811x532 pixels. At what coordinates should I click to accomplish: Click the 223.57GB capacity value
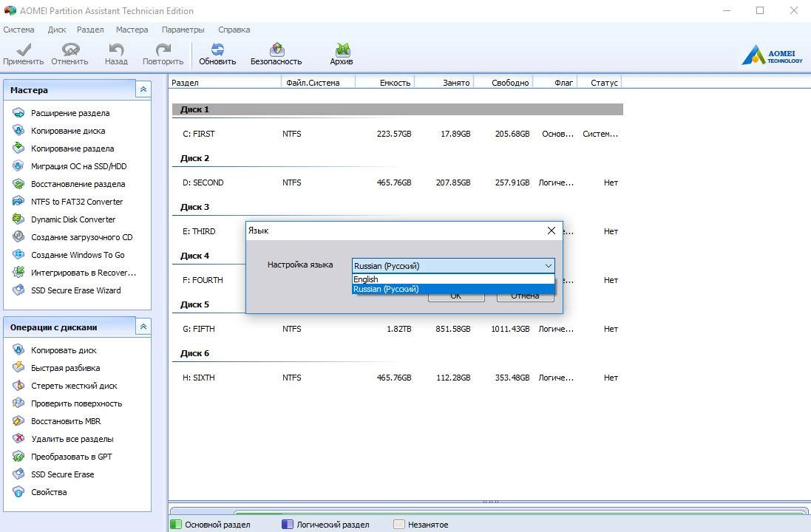pyautogui.click(x=394, y=134)
